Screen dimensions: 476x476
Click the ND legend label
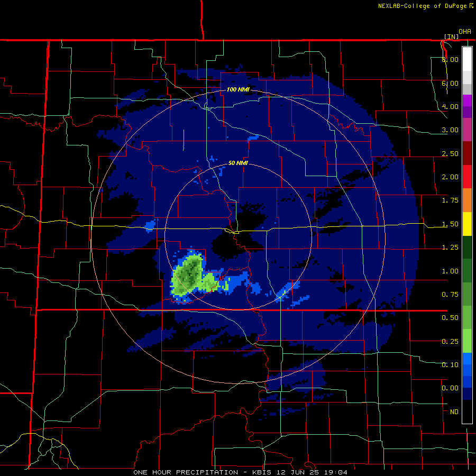pos(454,412)
